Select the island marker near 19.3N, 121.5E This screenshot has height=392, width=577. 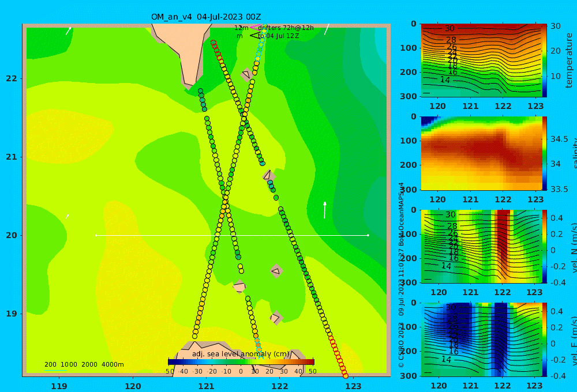click(239, 287)
